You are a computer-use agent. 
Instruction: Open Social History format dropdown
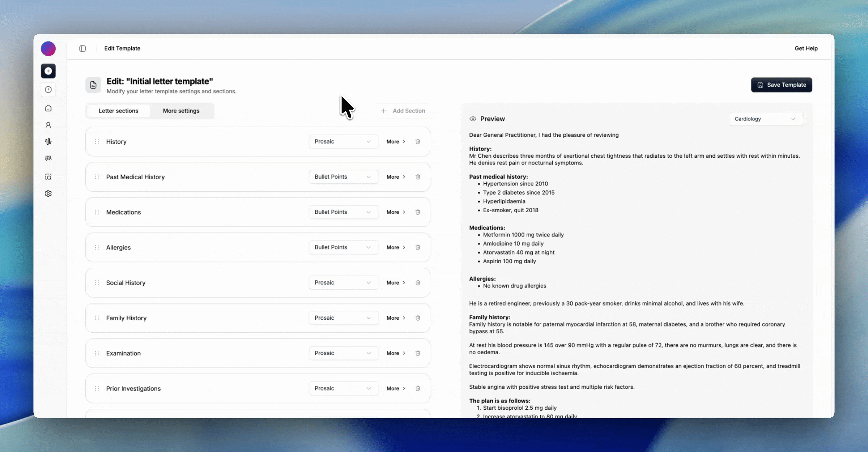(343, 282)
